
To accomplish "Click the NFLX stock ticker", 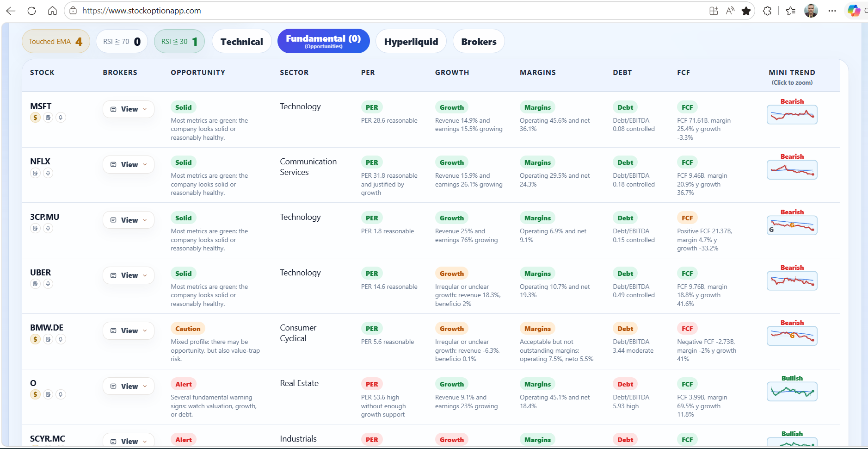I will click(40, 162).
